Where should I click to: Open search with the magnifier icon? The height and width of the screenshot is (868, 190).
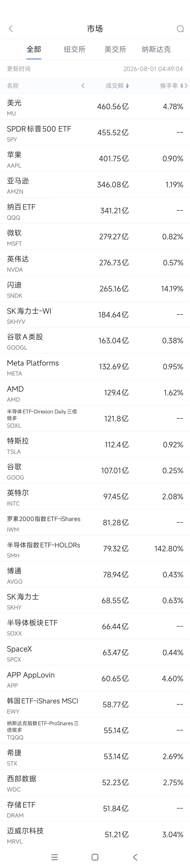(x=180, y=29)
